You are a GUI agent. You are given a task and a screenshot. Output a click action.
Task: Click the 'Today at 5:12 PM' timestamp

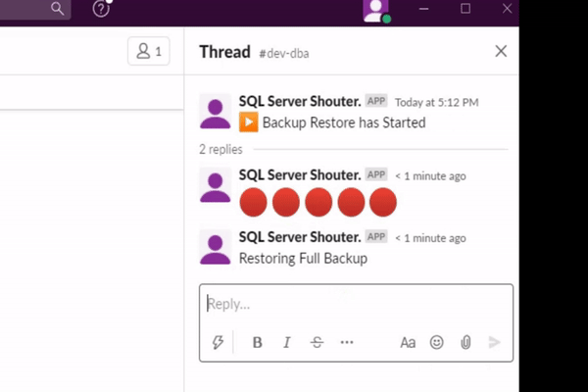coord(436,102)
